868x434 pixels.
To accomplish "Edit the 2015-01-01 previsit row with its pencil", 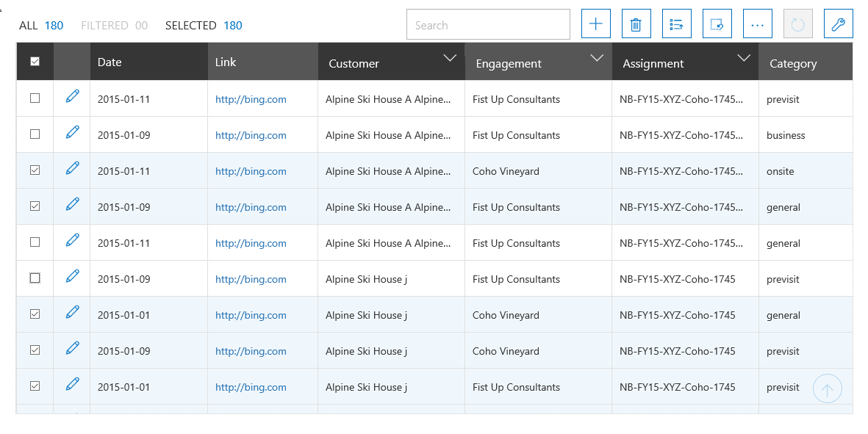I will coord(72,384).
